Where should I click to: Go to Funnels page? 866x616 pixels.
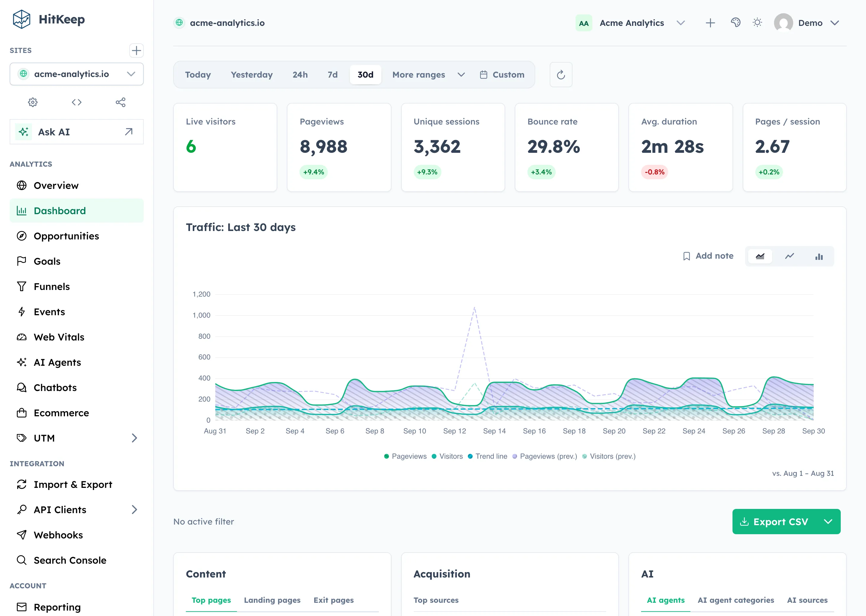(77, 287)
